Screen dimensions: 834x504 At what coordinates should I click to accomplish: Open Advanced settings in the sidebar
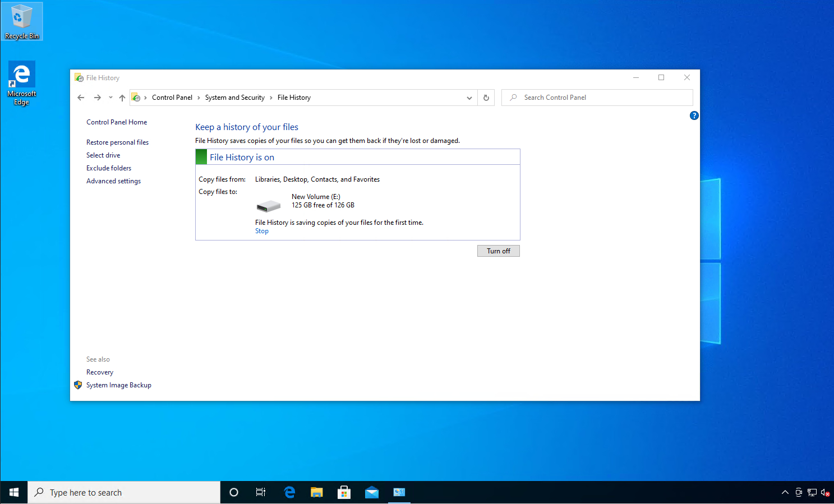pos(113,181)
